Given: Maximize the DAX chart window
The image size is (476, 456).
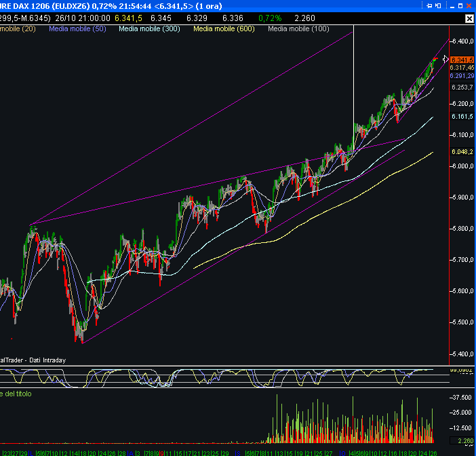Looking at the screenshot, I should (x=460, y=6).
